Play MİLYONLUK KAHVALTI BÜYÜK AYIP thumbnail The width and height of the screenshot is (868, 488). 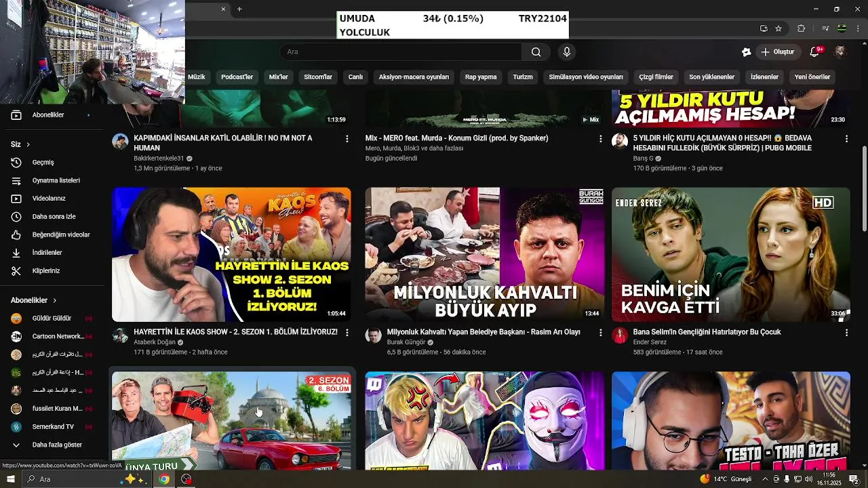click(485, 255)
